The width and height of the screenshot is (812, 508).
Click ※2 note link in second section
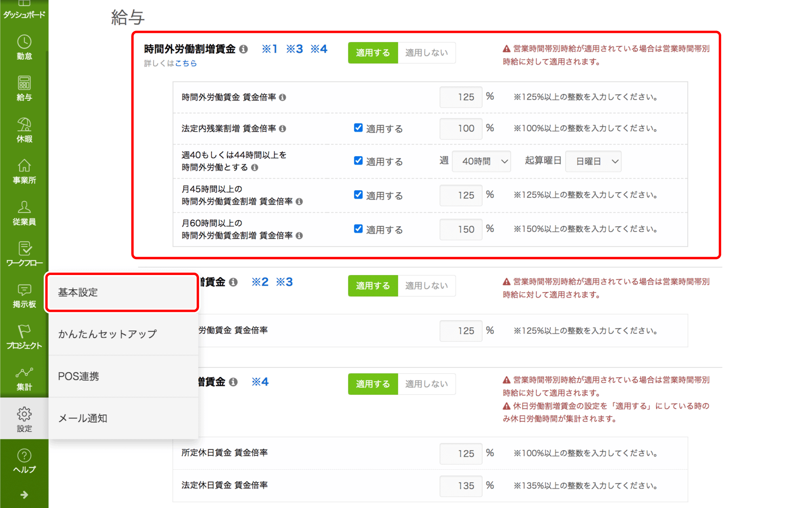(260, 282)
